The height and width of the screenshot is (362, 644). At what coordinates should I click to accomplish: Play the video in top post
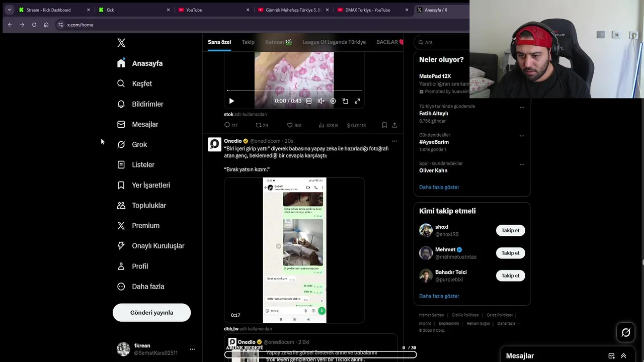coord(231,101)
